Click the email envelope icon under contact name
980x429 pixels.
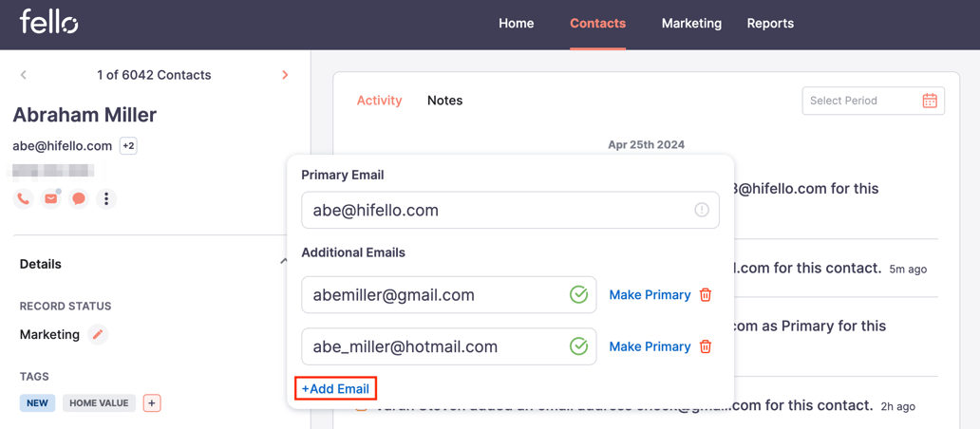coord(50,198)
